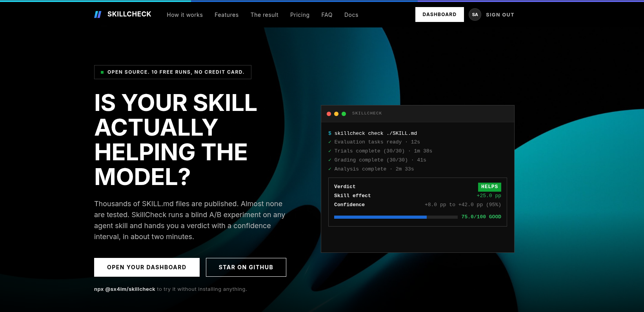
Task: Click the Confidence label
Action: tap(349, 205)
